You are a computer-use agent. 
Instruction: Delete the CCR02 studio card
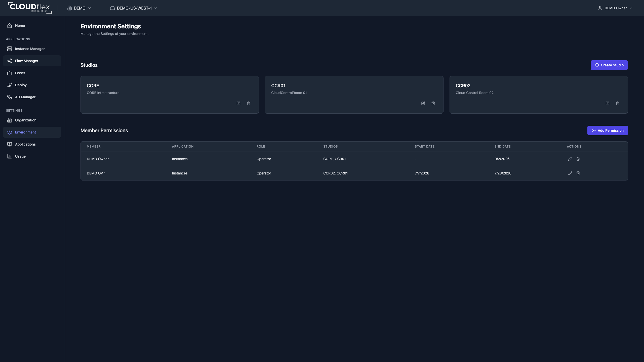coord(618,103)
